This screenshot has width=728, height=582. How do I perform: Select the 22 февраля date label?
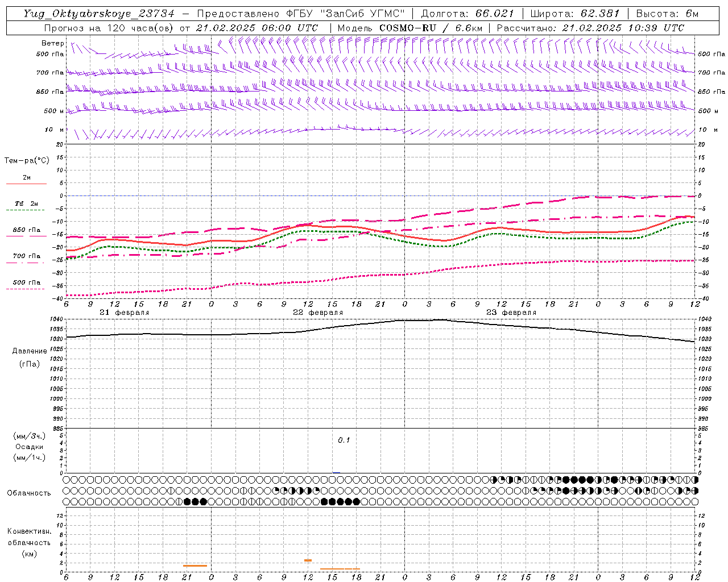pyautogui.click(x=318, y=313)
